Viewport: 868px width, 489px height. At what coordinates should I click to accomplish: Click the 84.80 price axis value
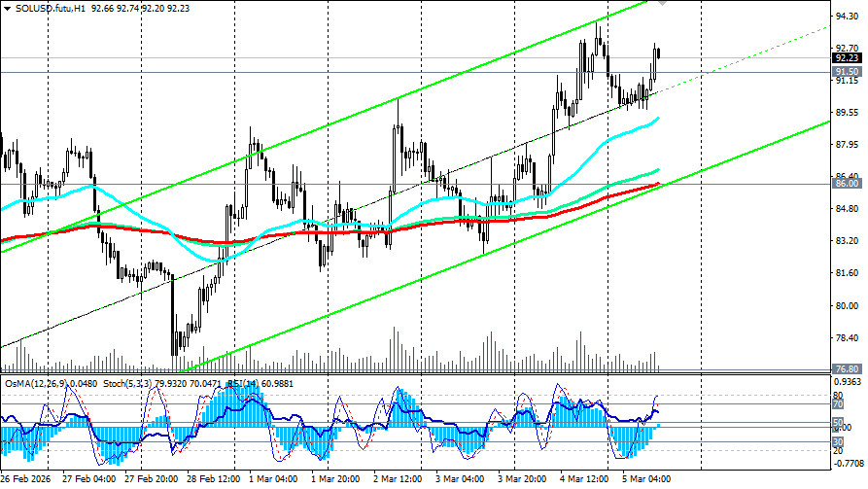[x=847, y=209]
